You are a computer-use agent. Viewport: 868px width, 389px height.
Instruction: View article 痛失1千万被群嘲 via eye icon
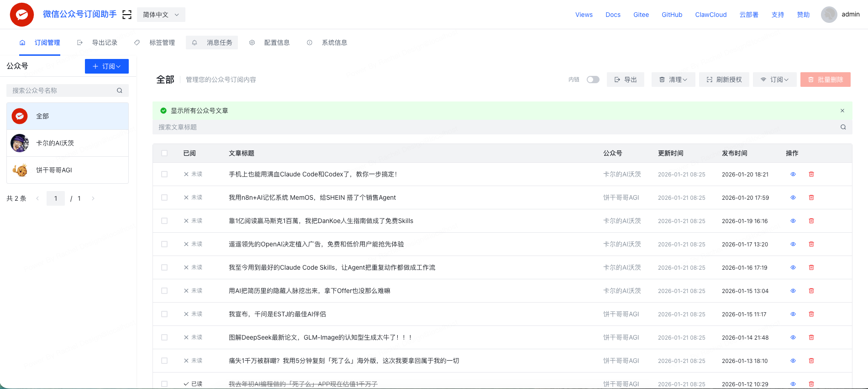(793, 361)
